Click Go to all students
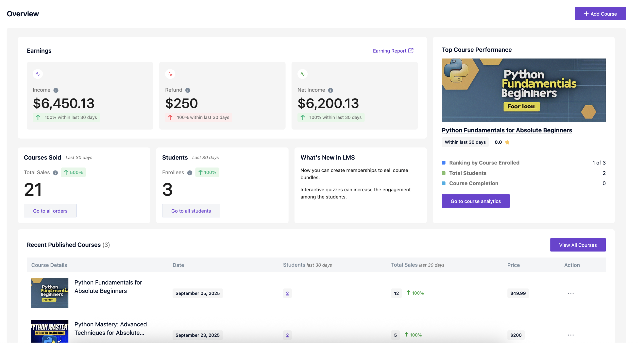Viewport: 644px width, 343px height. [x=191, y=211]
